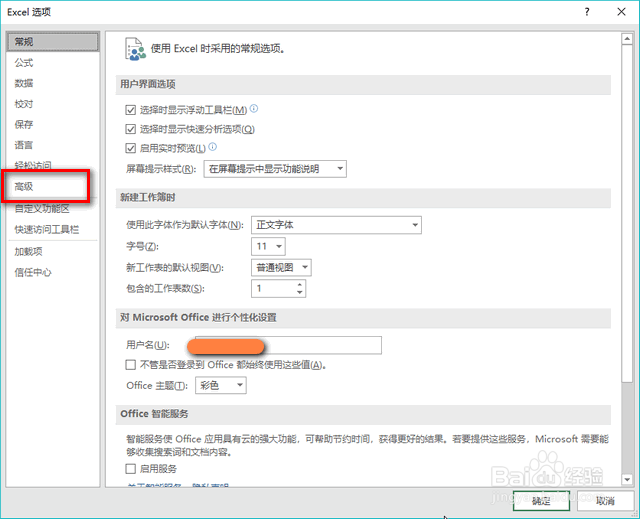Click info icon next to 浮动工具栏 option
The height and width of the screenshot is (519, 640).
(x=254, y=109)
